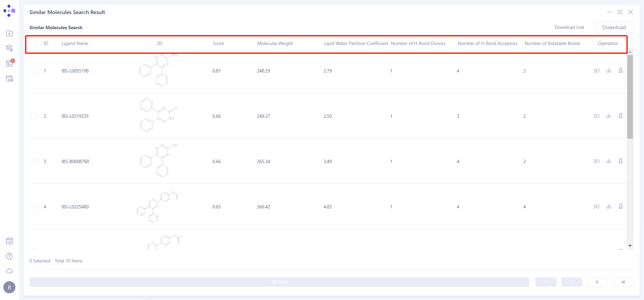644x300 pixels.
Task: Open the cloud sync icon in sidebar
Action: tap(9, 271)
